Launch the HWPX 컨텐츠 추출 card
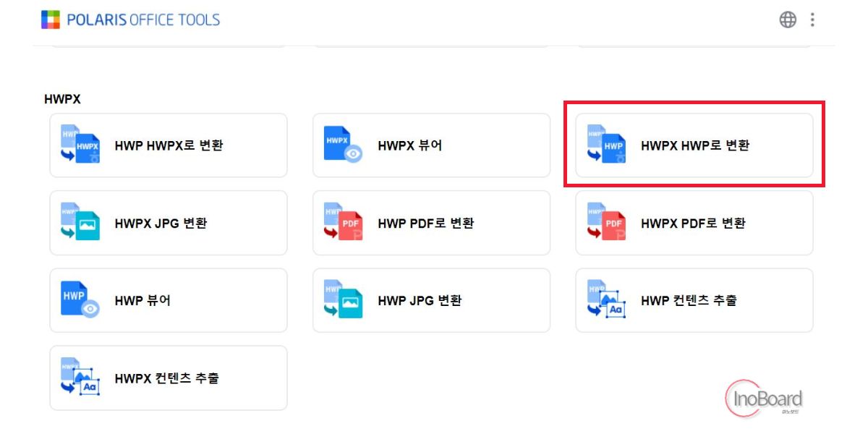Viewport: 868px width, 434px height. (x=169, y=378)
